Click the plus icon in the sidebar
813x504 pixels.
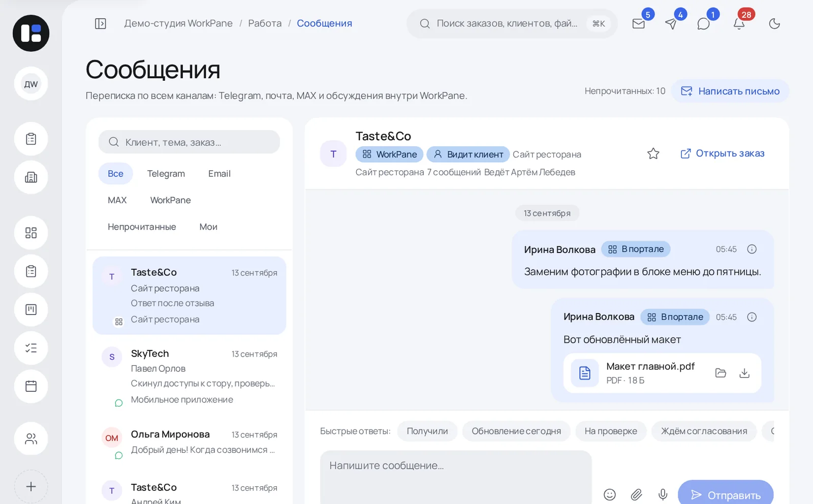[31, 486]
